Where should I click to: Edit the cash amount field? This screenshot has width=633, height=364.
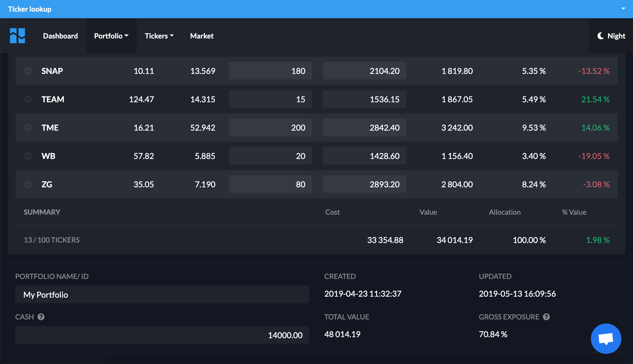click(162, 335)
